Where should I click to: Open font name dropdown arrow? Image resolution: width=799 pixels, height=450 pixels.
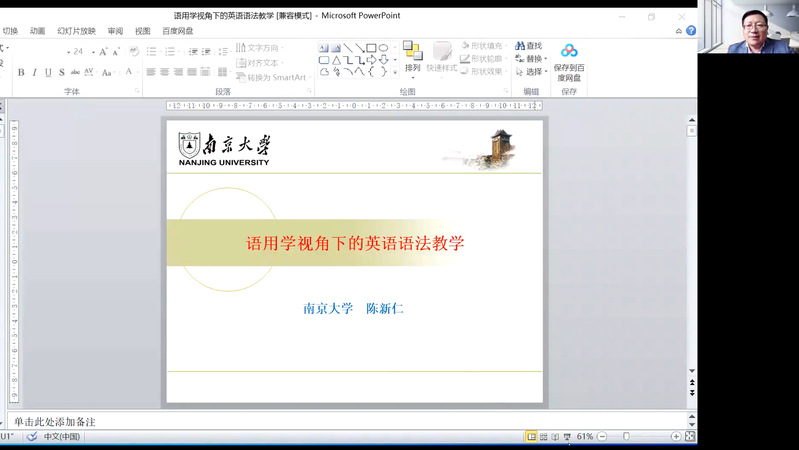[68, 52]
